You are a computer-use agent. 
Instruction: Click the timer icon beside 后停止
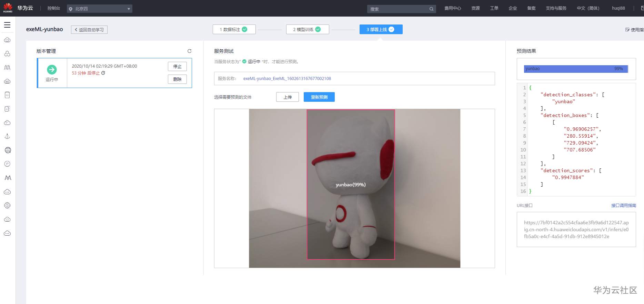(x=103, y=73)
